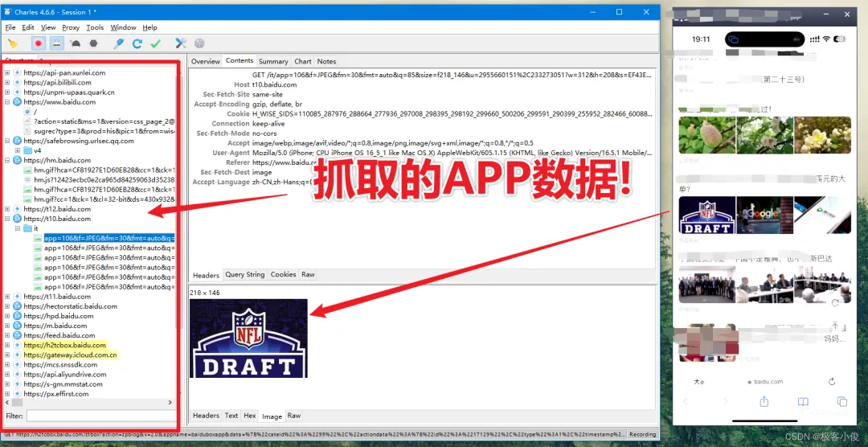Click NFL Draft image preview in Charles
This screenshot has height=447, width=868.
248,338
